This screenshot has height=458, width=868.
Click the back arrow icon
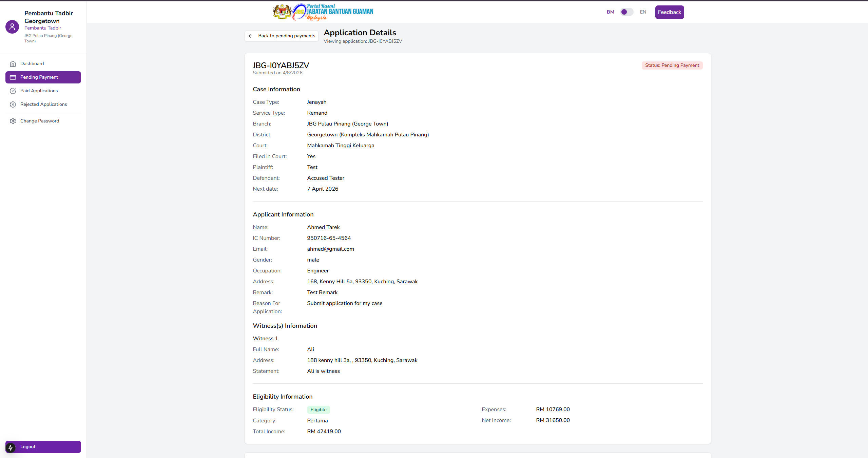click(x=250, y=36)
